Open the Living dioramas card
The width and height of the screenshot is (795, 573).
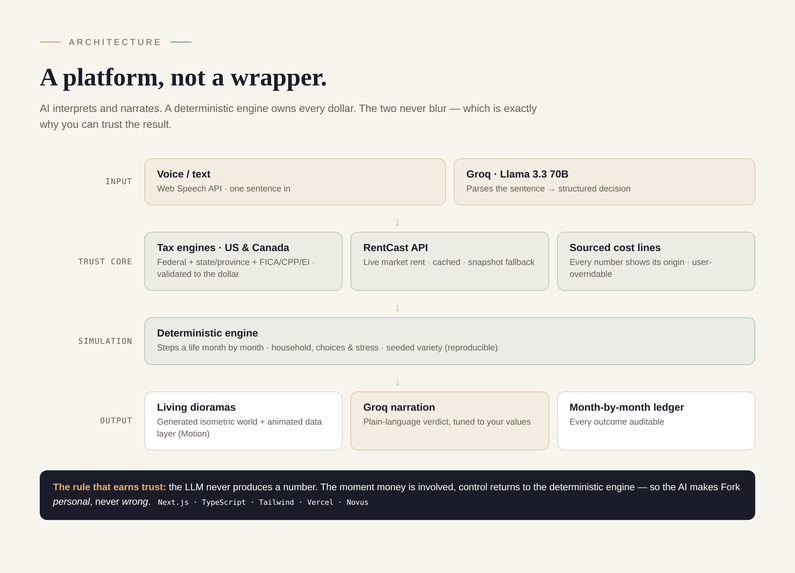[243, 421]
